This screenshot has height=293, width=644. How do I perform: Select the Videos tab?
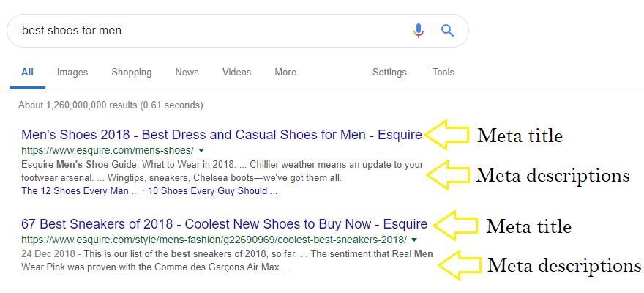(x=236, y=73)
